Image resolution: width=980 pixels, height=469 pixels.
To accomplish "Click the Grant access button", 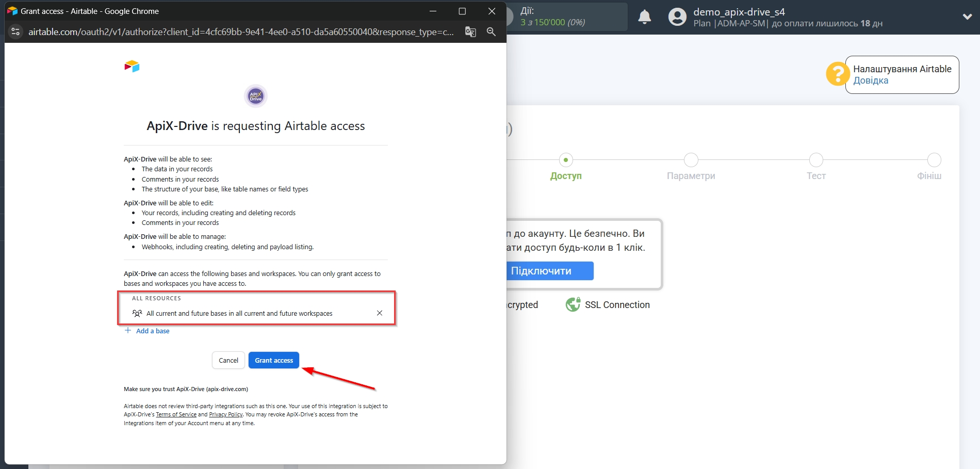I will (274, 360).
